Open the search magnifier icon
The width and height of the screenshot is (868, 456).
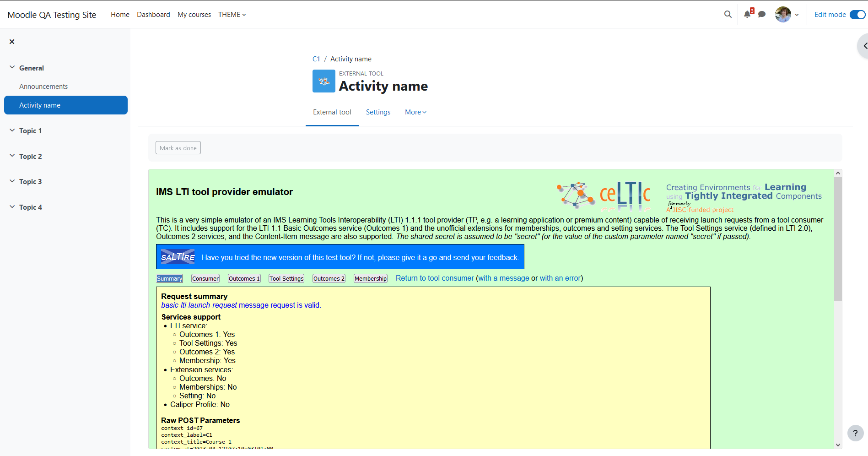tap(728, 14)
